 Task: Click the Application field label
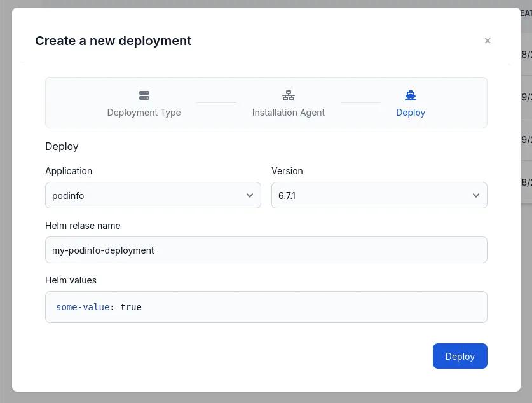(x=69, y=171)
